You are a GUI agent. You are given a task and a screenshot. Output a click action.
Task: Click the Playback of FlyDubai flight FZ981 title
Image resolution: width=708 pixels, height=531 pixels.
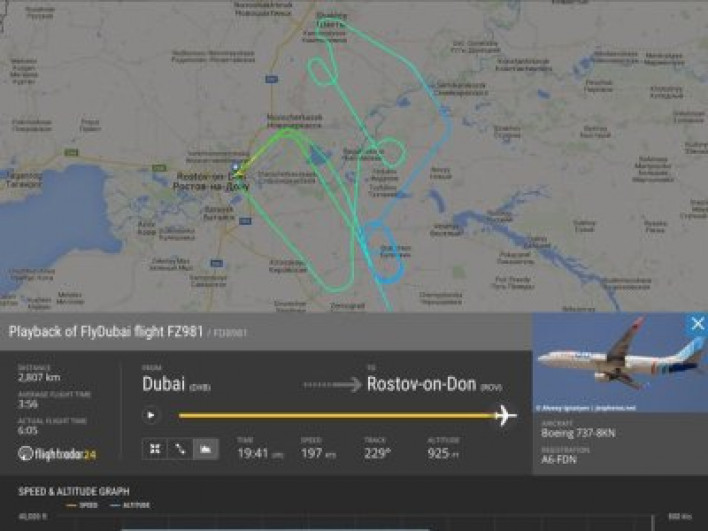pos(106,331)
